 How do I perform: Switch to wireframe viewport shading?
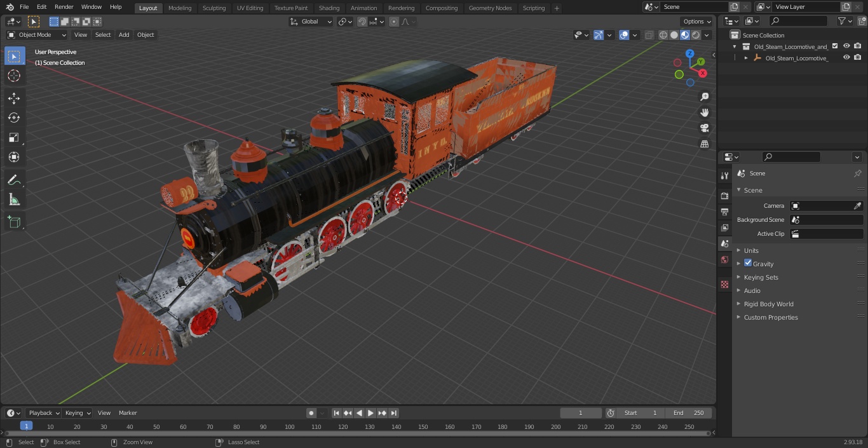click(663, 35)
